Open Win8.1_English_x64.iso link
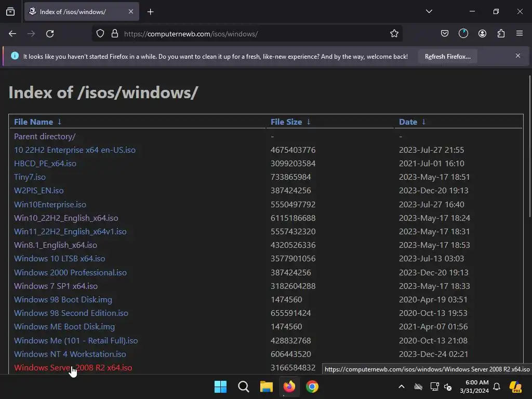This screenshot has height=399, width=532. click(55, 245)
